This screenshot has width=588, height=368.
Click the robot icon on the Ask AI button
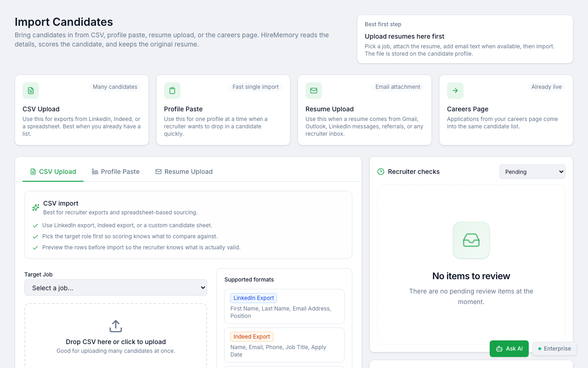499,349
